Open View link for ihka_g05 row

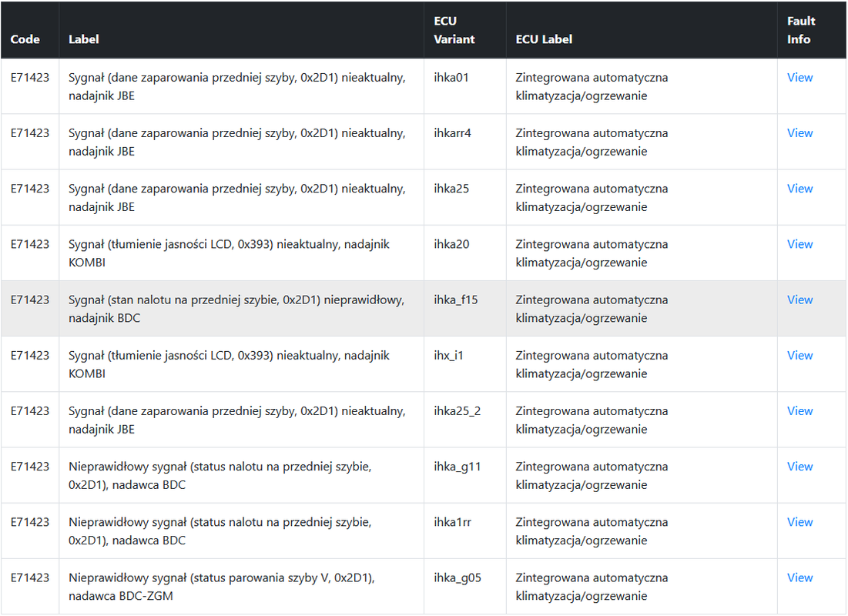point(799,578)
